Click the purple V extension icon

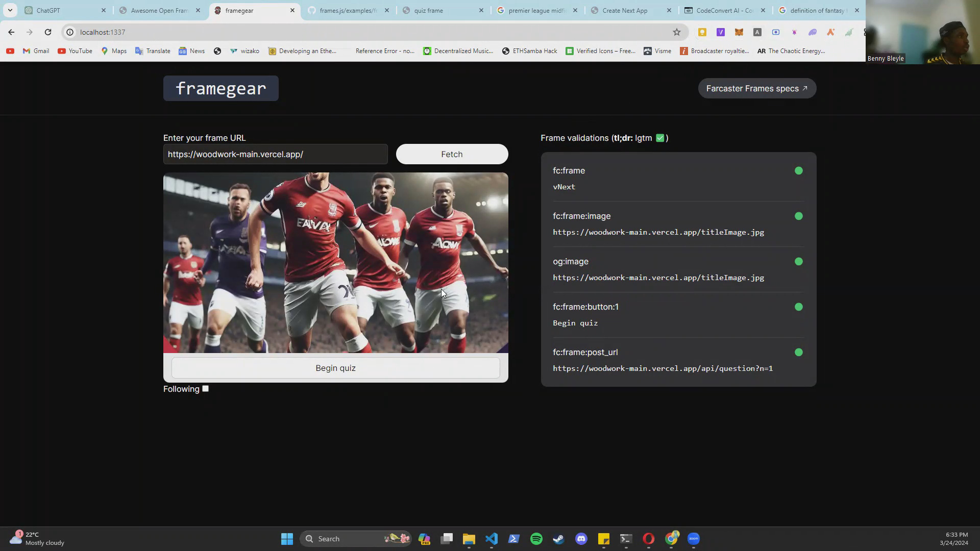point(721,32)
